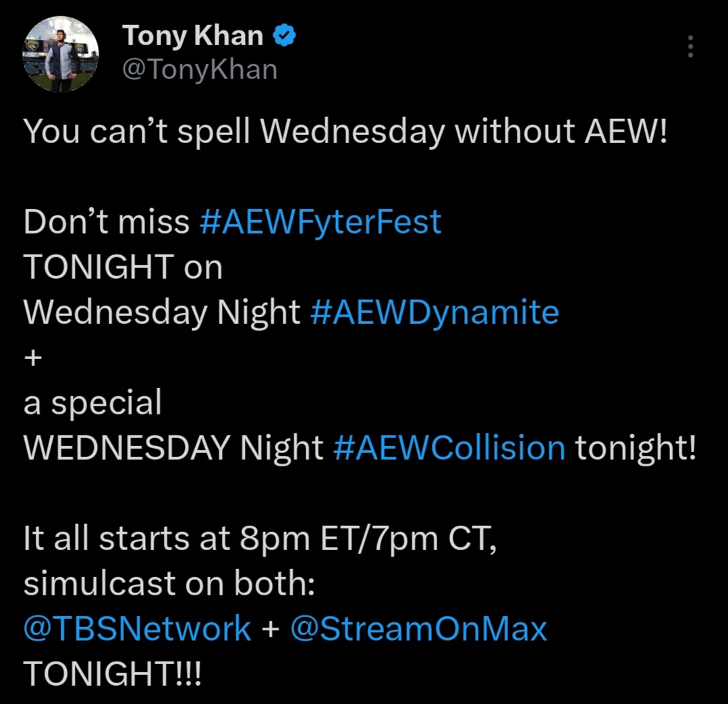
Task: Click "Wednesday Night" text before #AEWDynamite
Action: click(162, 313)
